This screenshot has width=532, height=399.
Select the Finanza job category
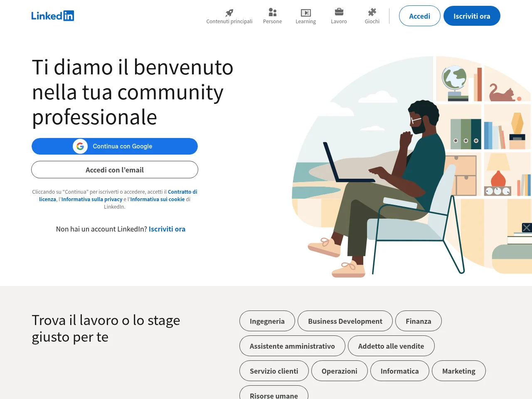pos(419,321)
